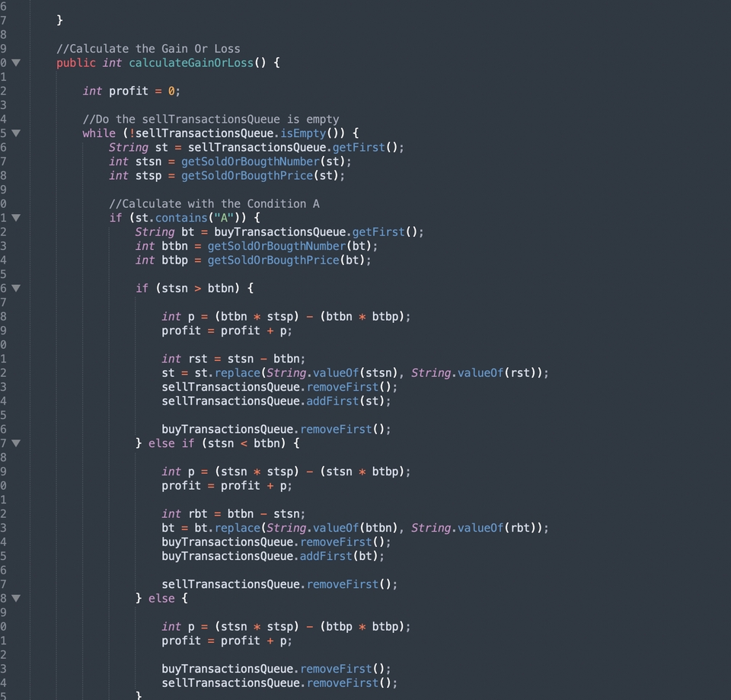Click the getFirst call on sellTransactionsQueue
This screenshot has width=731, height=700.
pos(359,147)
